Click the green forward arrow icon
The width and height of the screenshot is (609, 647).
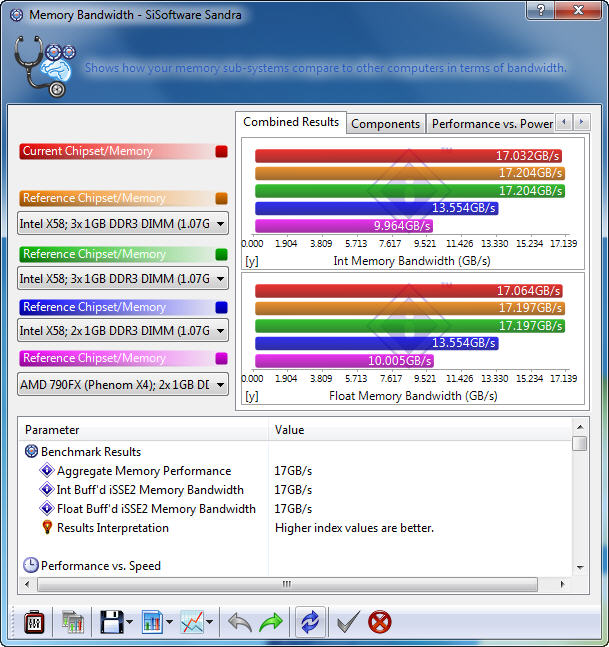click(x=271, y=622)
